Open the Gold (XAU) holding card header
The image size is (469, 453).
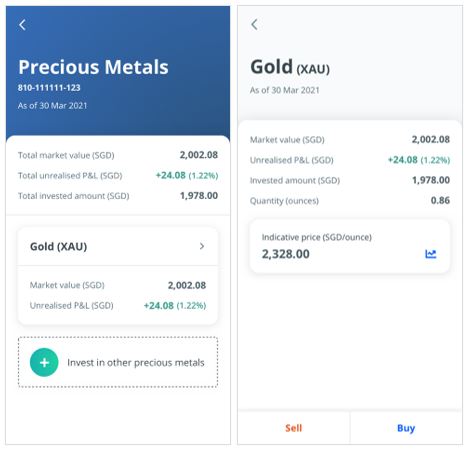coord(118,247)
